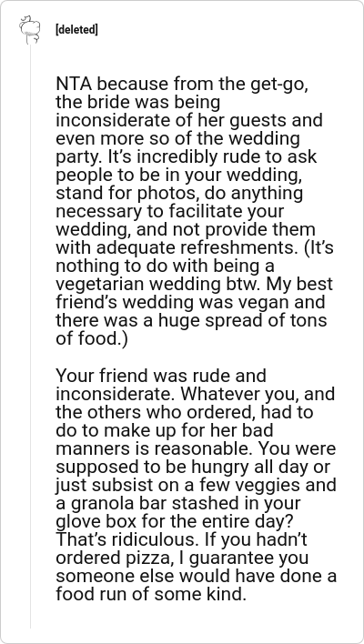Image resolution: width=364 pixels, height=644 pixels.
Task: Click the words 'granola bar stashed'
Action: (x=151, y=503)
